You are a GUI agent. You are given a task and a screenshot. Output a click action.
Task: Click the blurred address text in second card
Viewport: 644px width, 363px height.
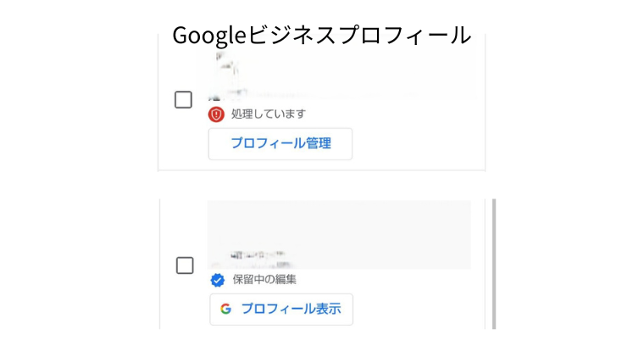[x=258, y=260]
